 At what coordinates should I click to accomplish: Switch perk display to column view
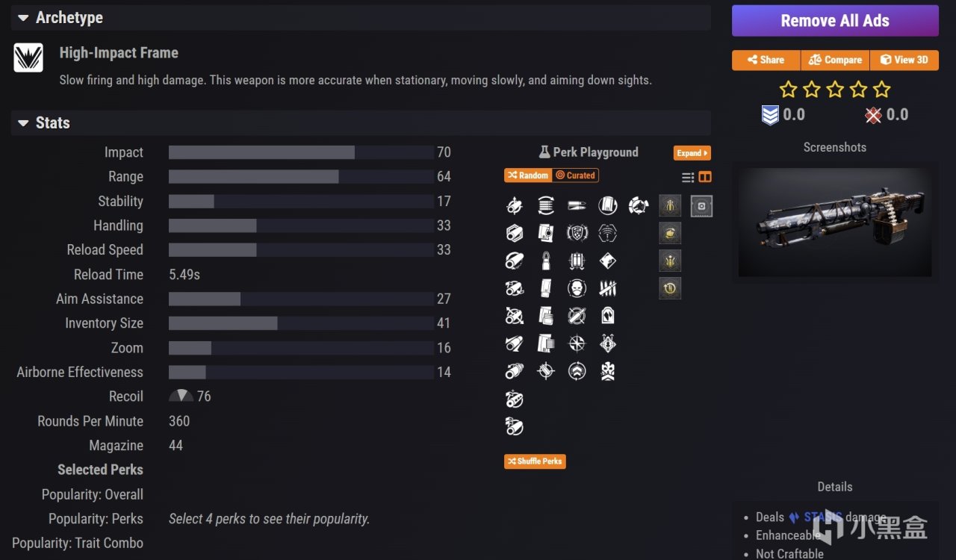pyautogui.click(x=705, y=177)
